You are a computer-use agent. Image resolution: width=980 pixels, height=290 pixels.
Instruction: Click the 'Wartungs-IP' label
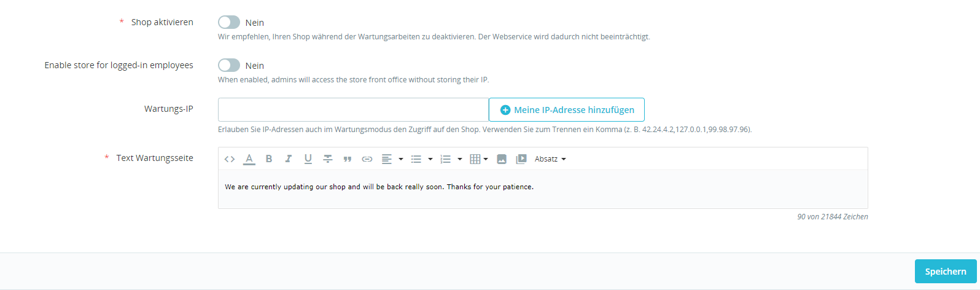click(169, 109)
